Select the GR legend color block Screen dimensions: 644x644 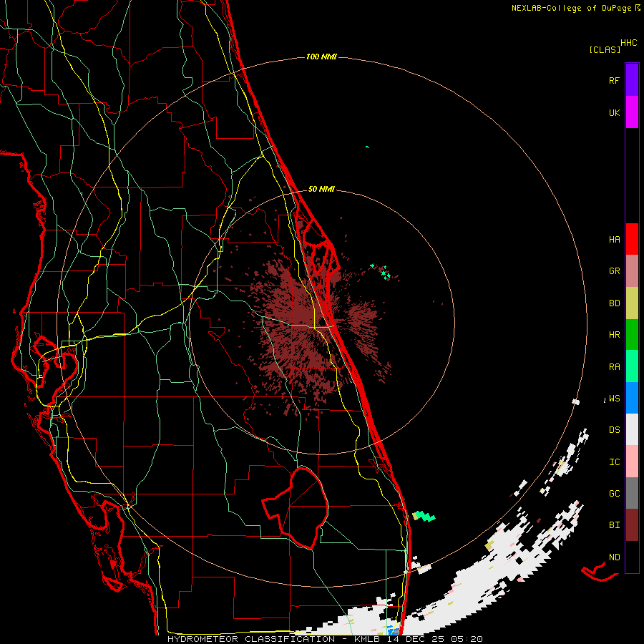click(632, 271)
